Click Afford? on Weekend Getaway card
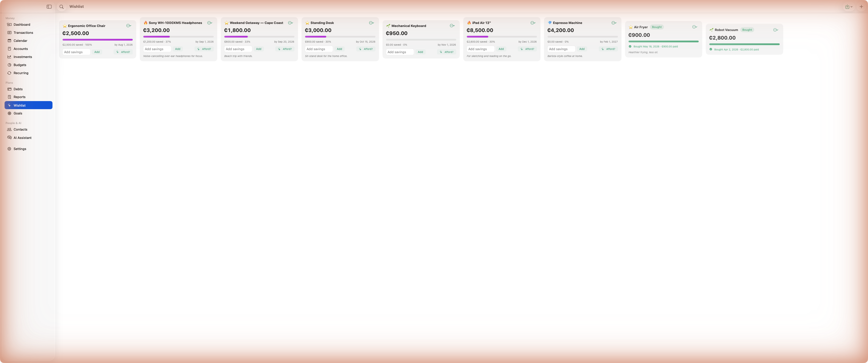The width and height of the screenshot is (868, 363). (x=285, y=49)
